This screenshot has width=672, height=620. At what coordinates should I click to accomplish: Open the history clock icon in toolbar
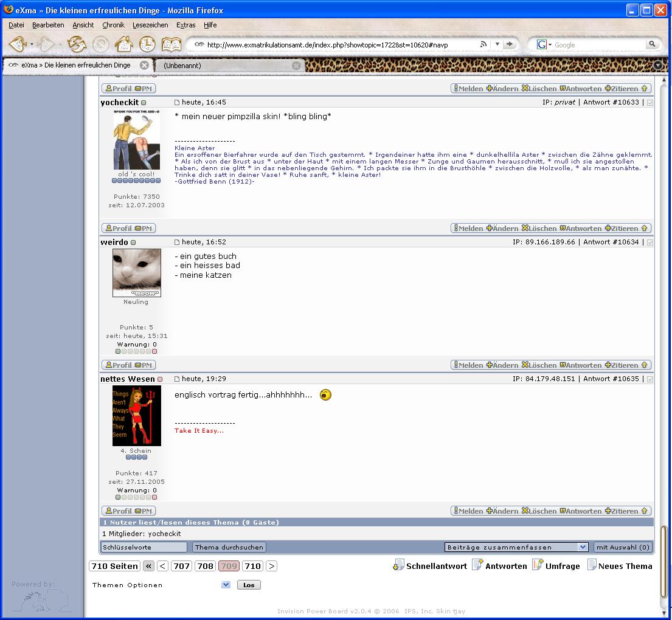(147, 44)
